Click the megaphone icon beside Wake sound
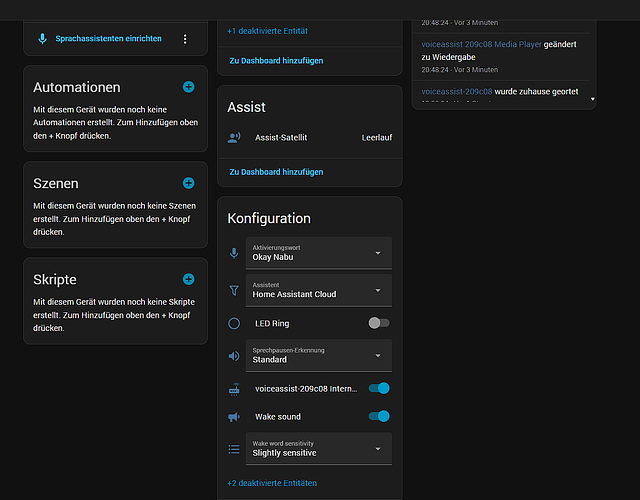Screen dimensions: 640x500 [234, 417]
